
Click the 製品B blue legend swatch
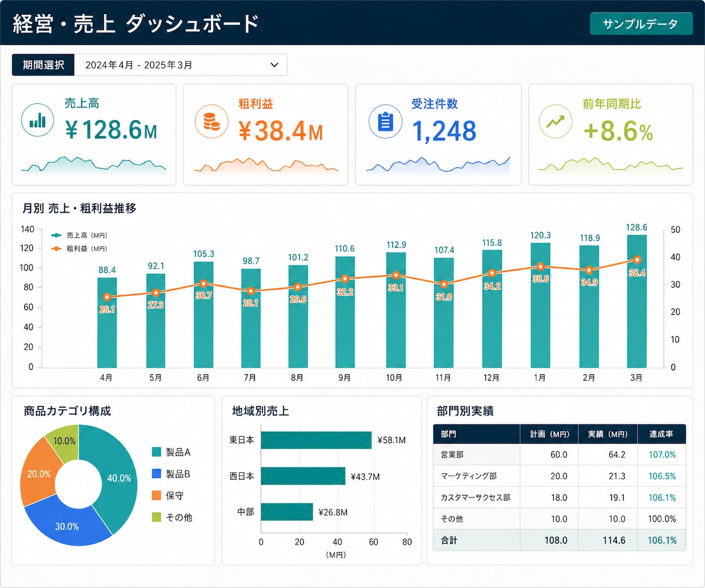click(x=157, y=474)
